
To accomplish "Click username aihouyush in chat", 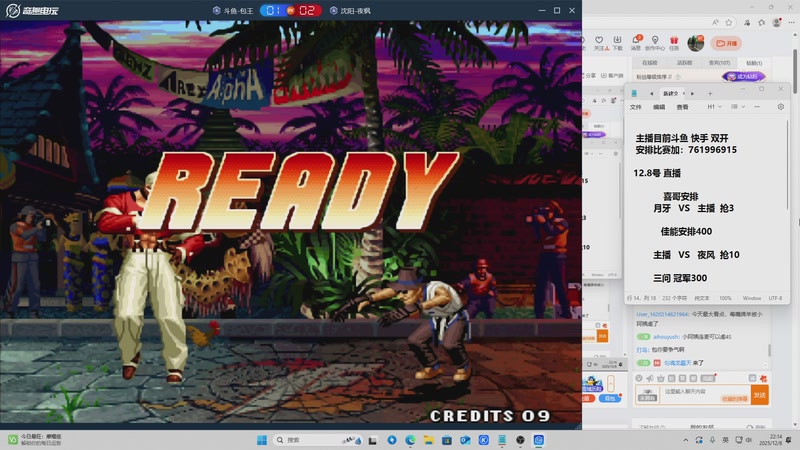I will point(666,337).
